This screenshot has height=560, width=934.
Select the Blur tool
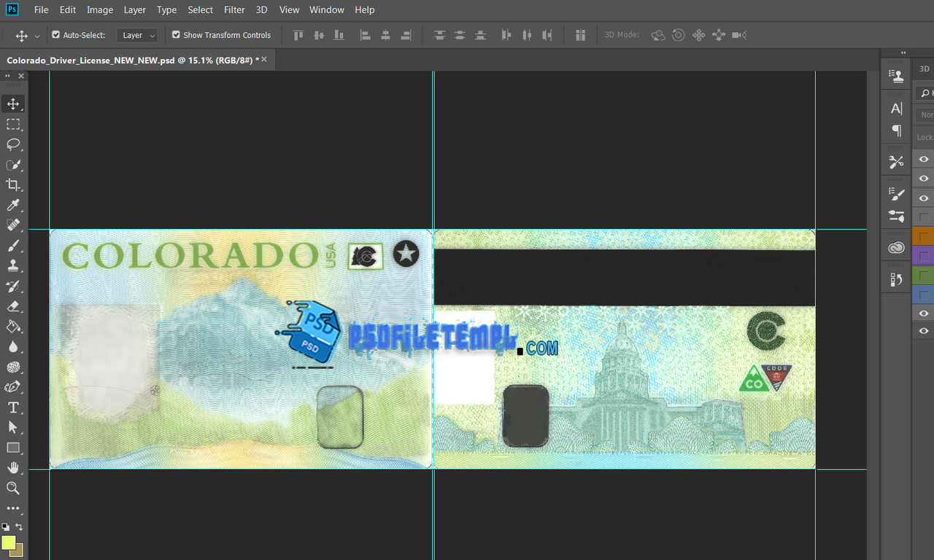tap(13, 347)
